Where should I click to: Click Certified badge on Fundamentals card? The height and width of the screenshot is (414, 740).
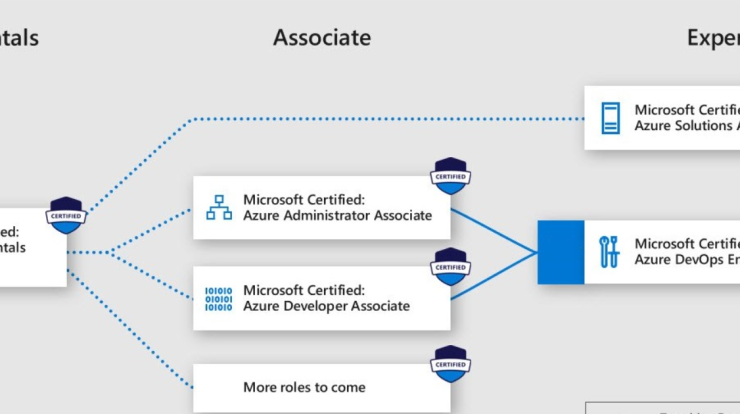tap(66, 216)
